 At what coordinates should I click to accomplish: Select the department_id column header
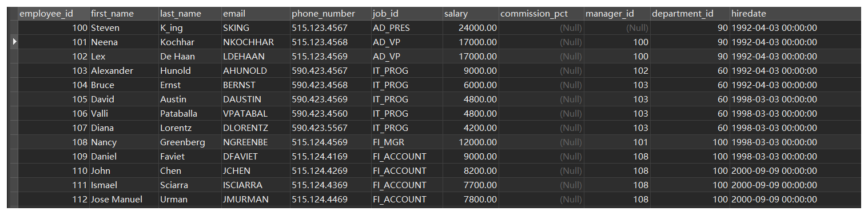[690, 14]
